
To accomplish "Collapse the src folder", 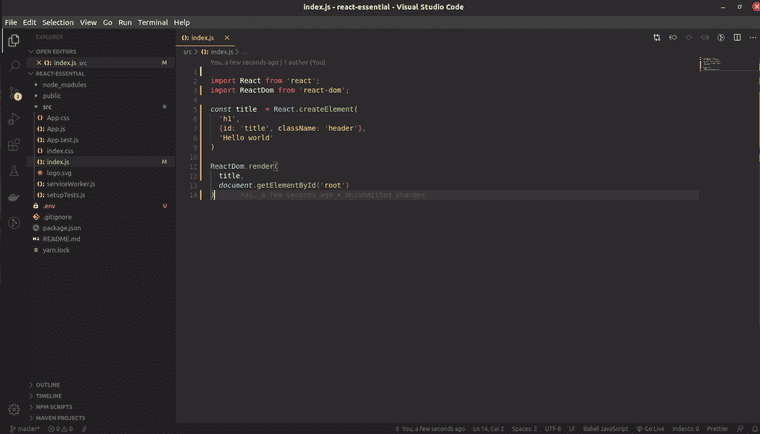I will pos(47,107).
